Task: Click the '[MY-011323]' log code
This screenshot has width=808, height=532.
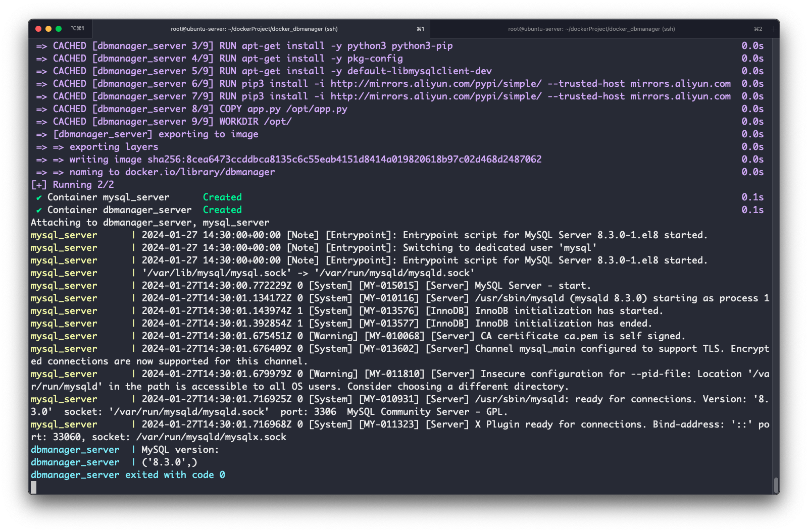Action: (389, 424)
